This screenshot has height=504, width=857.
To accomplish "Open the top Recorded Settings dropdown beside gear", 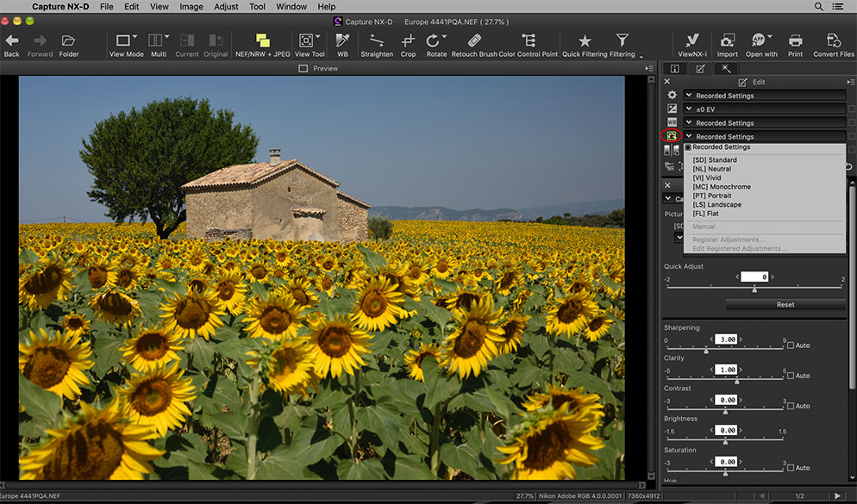I will coord(765,95).
